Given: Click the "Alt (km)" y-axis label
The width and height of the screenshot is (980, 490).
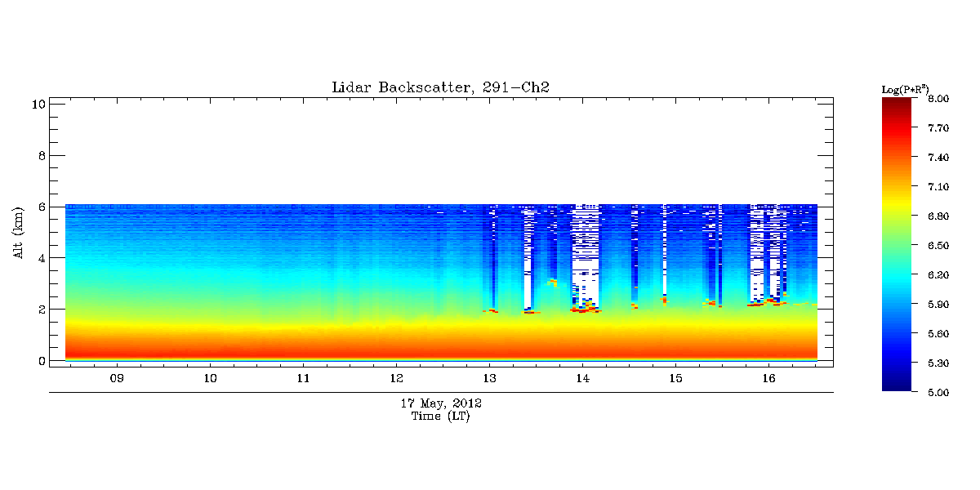Looking at the screenshot, I should coord(18,233).
